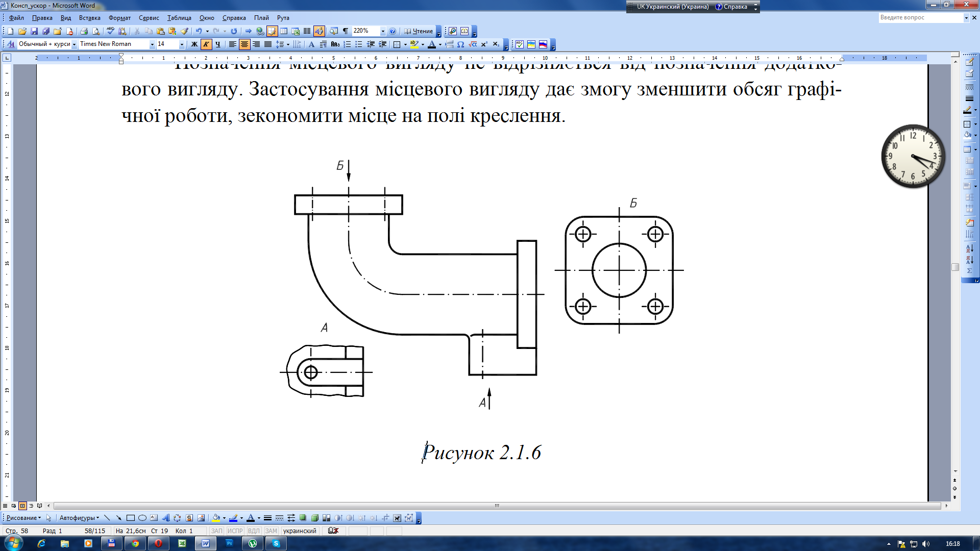This screenshot has width=980, height=551.
Task: Click the Print icon in toolbar
Action: [x=84, y=31]
